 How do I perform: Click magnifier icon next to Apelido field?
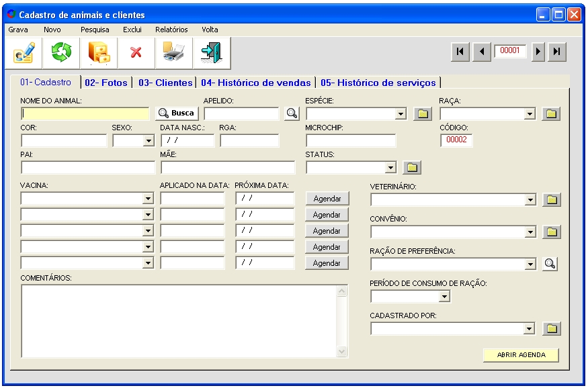tap(292, 113)
